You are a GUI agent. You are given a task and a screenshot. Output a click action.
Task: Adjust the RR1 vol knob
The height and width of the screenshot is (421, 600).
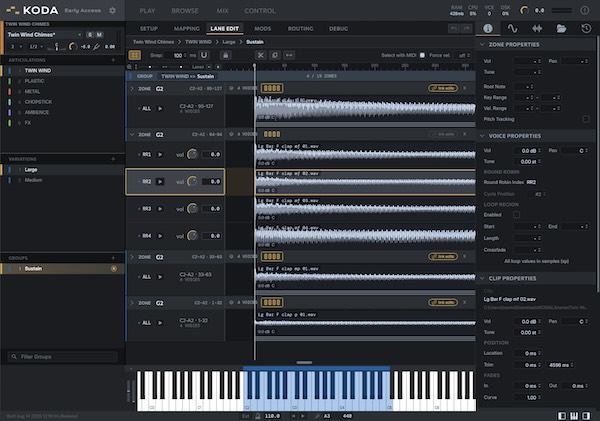coord(192,154)
